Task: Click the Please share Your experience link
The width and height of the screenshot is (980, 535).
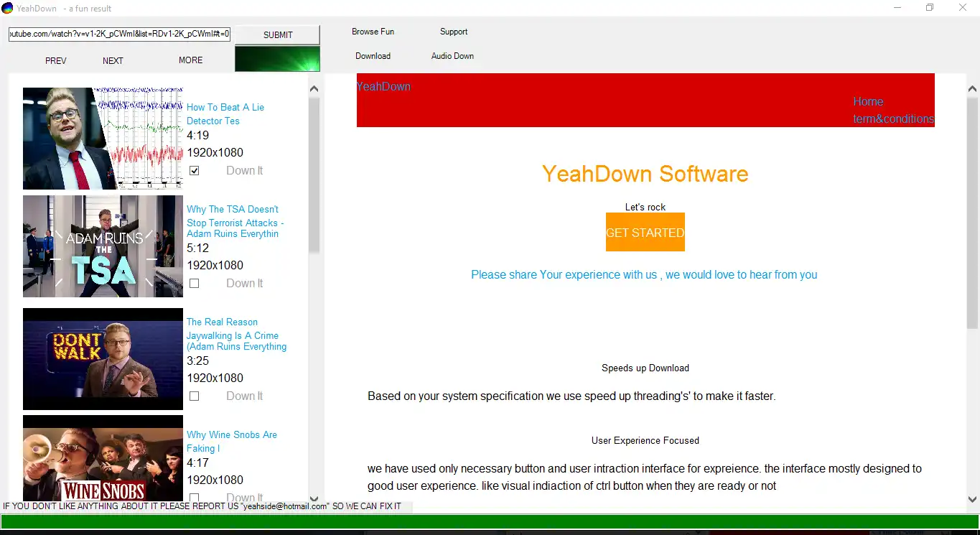Action: pyautogui.click(x=644, y=275)
